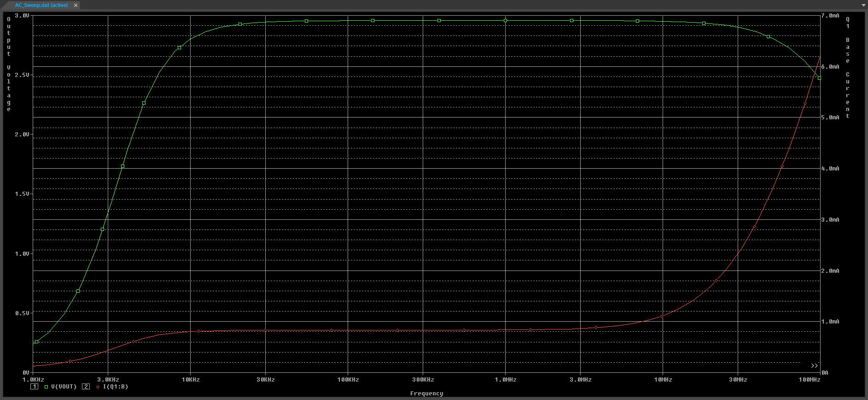The image size is (868, 400).
Task: Click the 10KHz tick label
Action: 191,380
